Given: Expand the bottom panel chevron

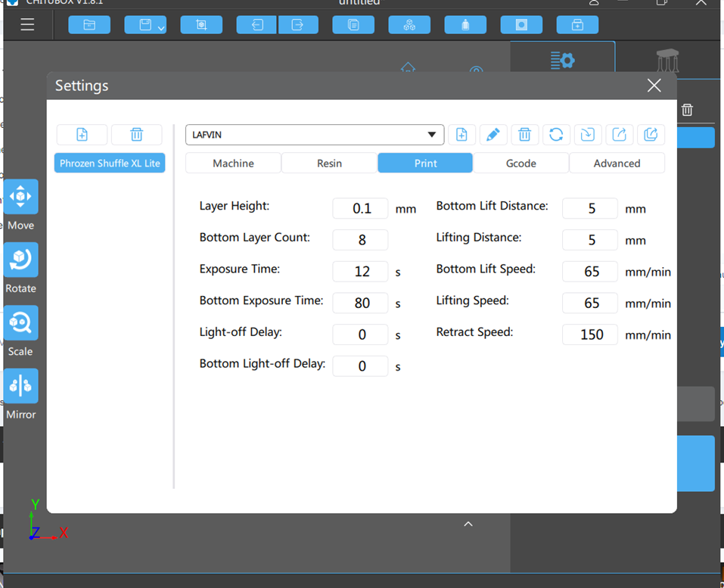Looking at the screenshot, I should (x=468, y=524).
